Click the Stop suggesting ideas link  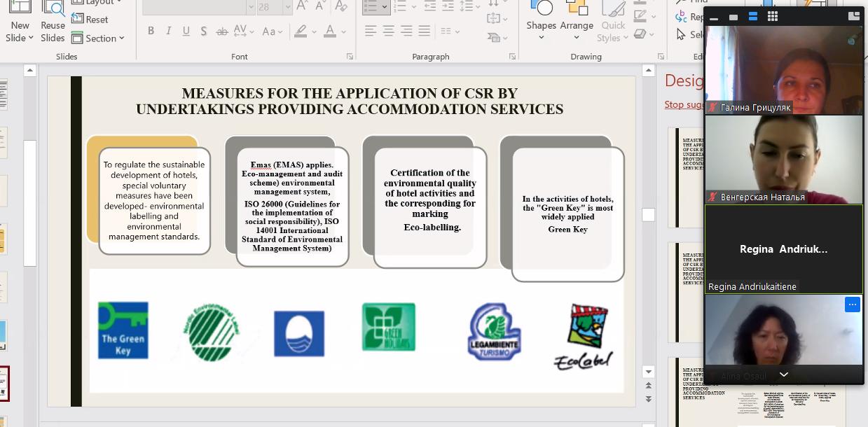click(684, 105)
